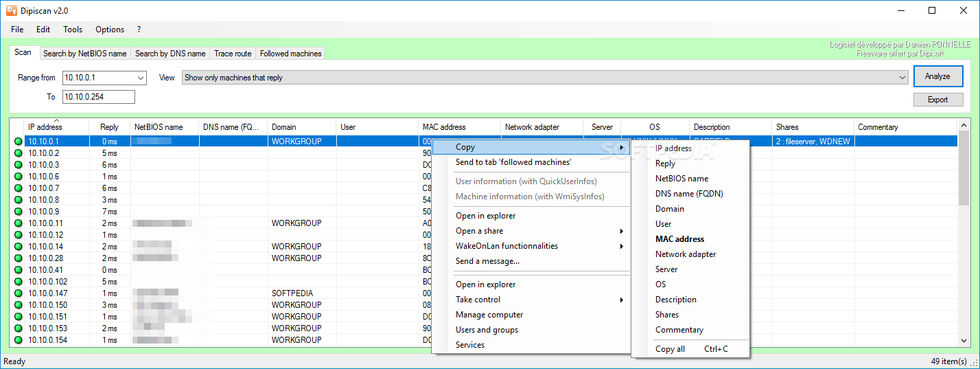980x369 pixels.
Task: Click the green status dot for 10.10.0.12
Action: pos(18,235)
